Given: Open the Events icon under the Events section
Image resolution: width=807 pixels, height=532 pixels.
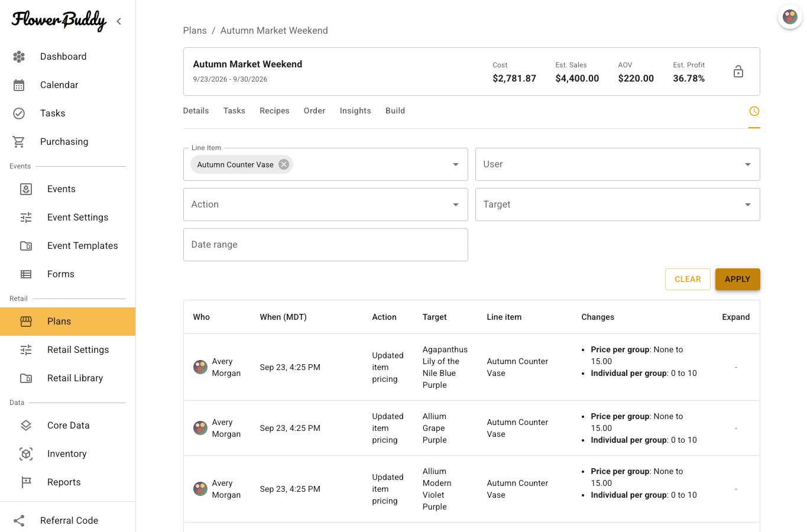Looking at the screenshot, I should click(26, 189).
